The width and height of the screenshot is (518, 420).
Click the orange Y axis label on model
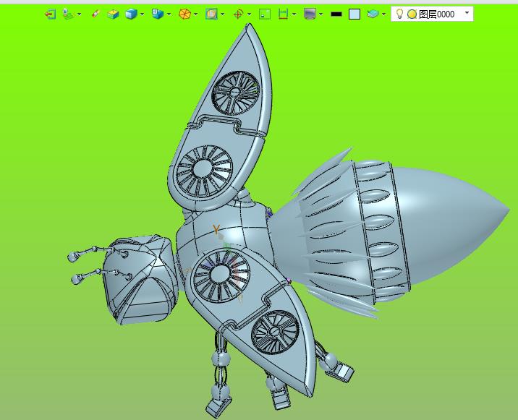pos(216,229)
